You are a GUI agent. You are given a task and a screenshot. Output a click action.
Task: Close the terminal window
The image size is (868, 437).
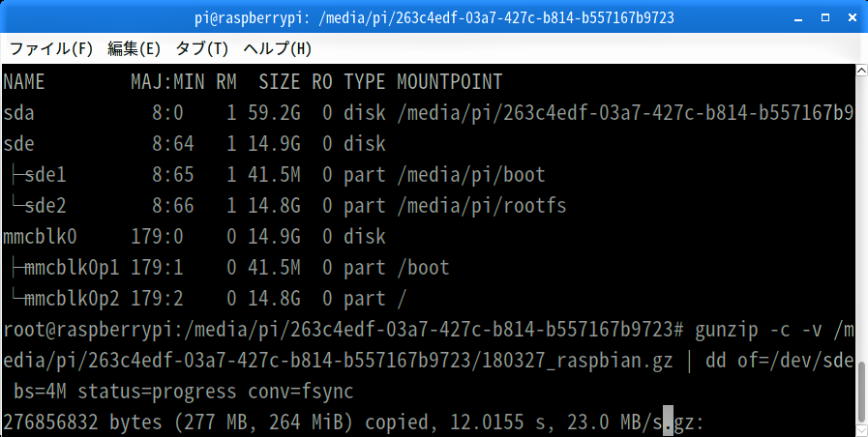853,17
